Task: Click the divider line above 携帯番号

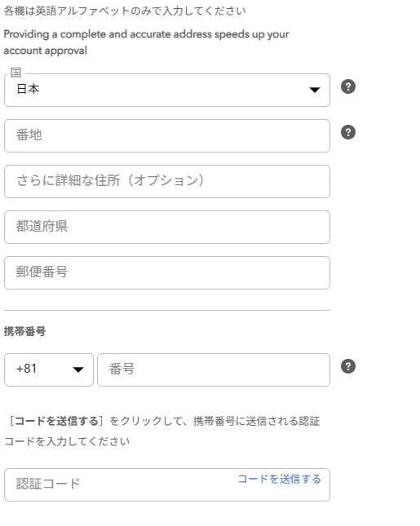Action: [167, 311]
